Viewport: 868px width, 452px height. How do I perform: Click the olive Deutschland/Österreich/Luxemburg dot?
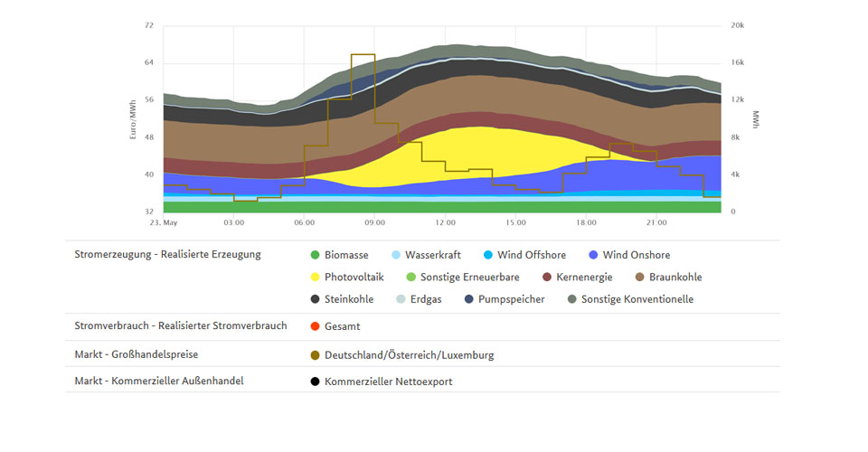point(315,355)
